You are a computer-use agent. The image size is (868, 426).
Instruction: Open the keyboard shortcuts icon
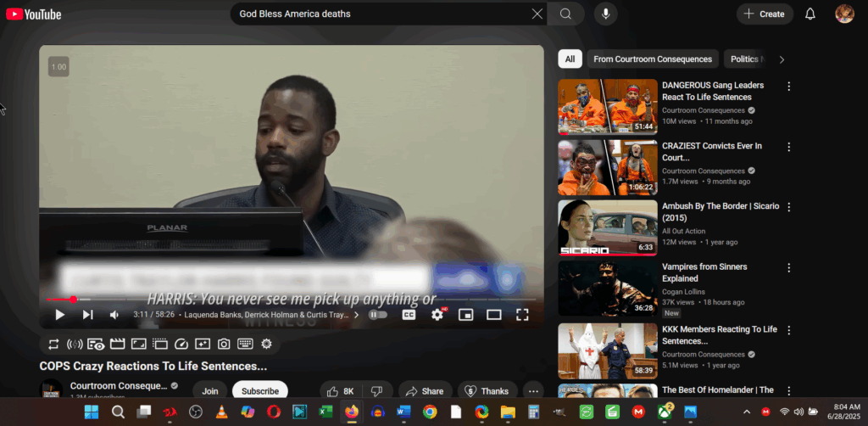(x=245, y=344)
